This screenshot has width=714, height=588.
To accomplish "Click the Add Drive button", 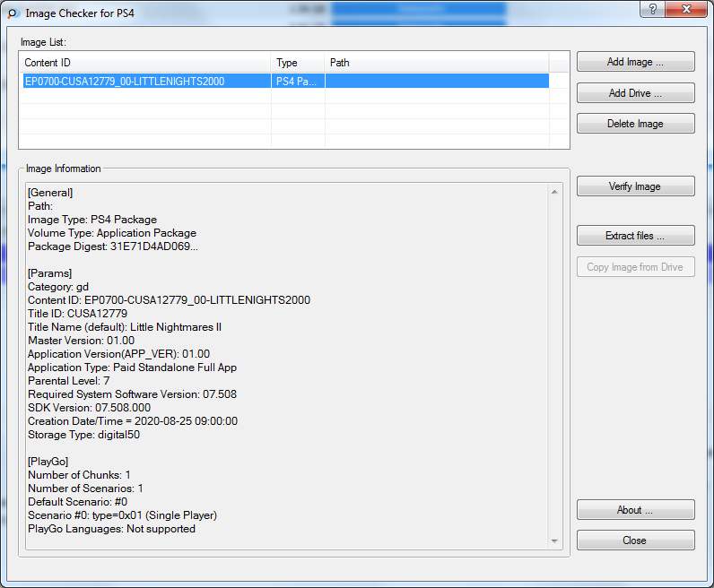I will [x=635, y=93].
